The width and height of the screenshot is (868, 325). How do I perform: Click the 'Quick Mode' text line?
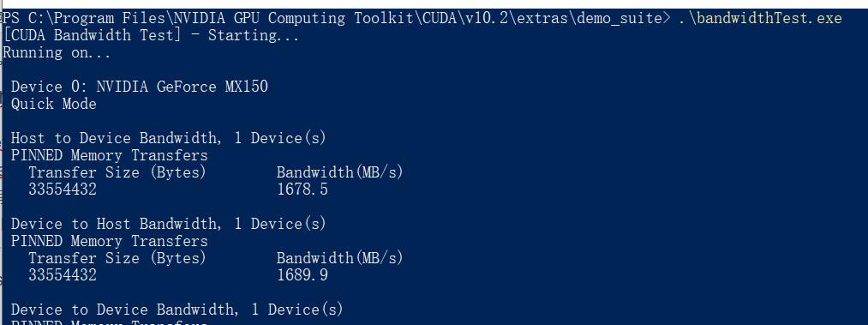click(54, 104)
